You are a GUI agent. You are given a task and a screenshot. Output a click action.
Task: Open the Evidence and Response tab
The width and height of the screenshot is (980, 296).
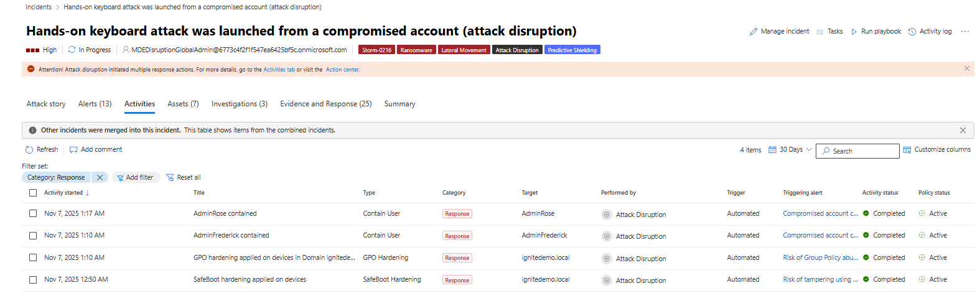tap(325, 104)
